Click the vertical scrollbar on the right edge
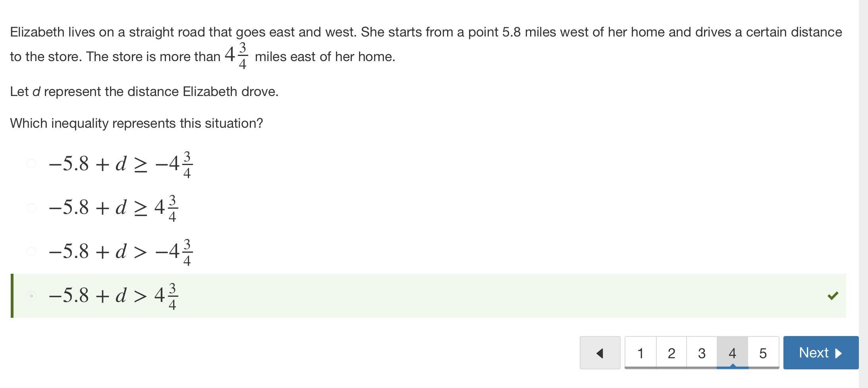868x388 pixels. tap(863, 194)
